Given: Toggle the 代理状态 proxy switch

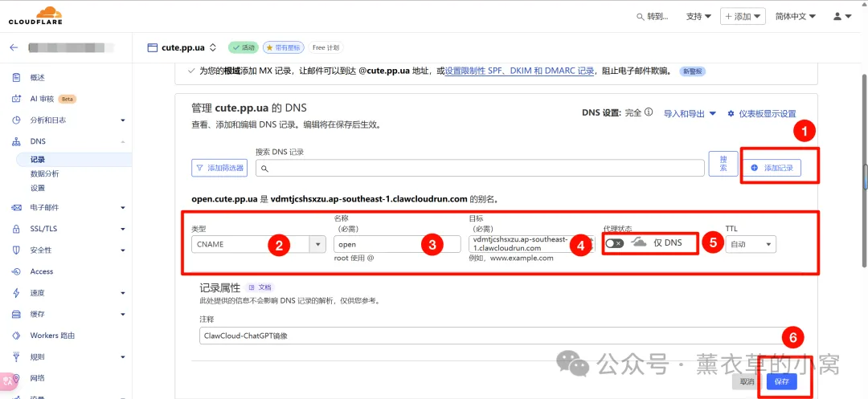Looking at the screenshot, I should point(615,243).
